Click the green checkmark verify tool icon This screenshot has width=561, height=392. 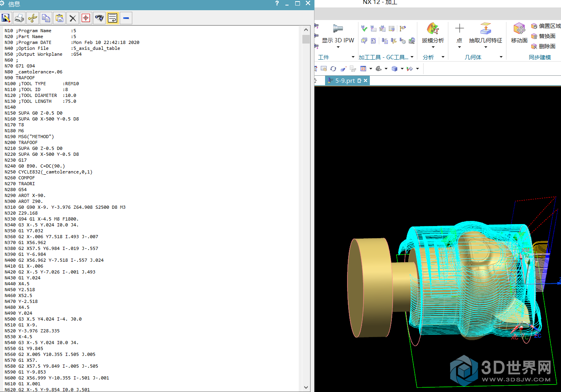click(x=364, y=29)
